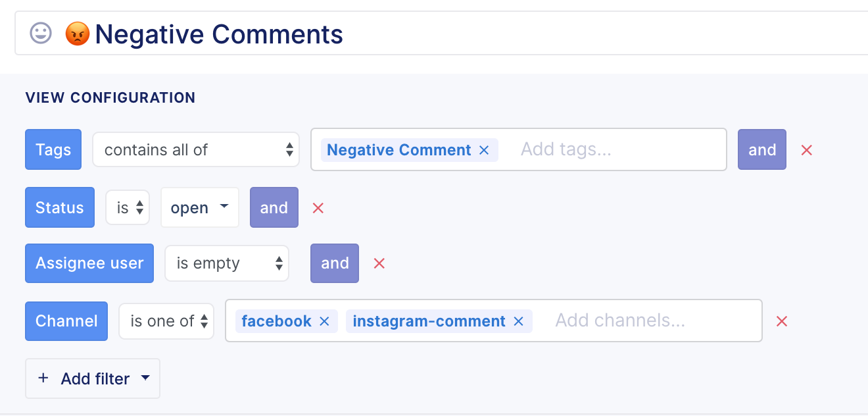The image size is (868, 416).
Task: Open the 'is empty' condition dropdown
Action: click(x=227, y=263)
